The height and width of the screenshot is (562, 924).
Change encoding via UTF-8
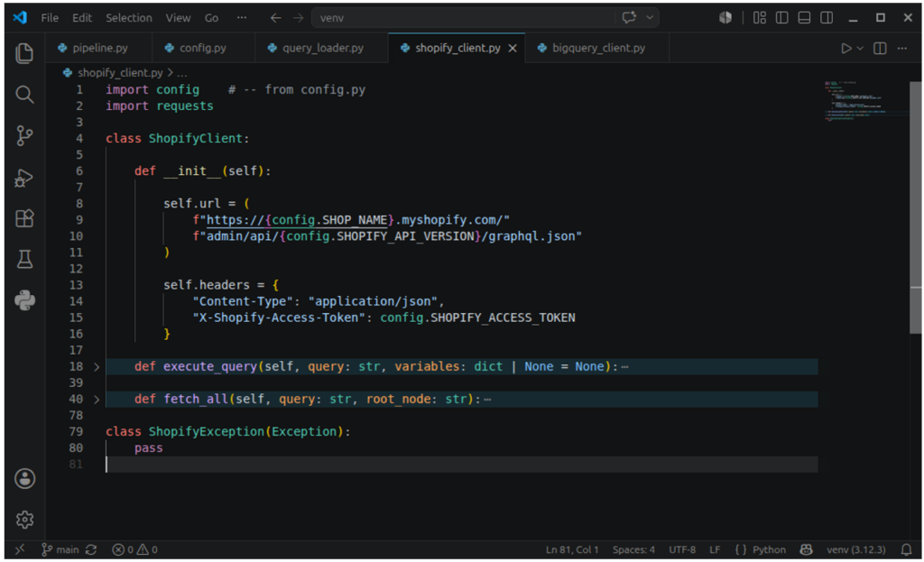pos(682,549)
